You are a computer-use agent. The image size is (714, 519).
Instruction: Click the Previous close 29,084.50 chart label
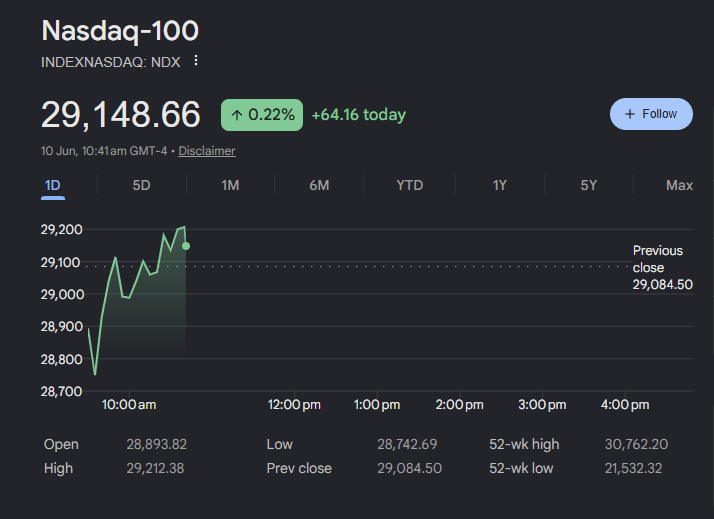663,268
